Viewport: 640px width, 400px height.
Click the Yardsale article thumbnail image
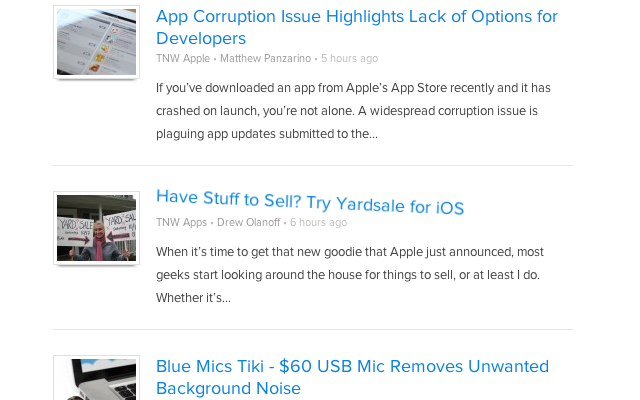pos(96,228)
